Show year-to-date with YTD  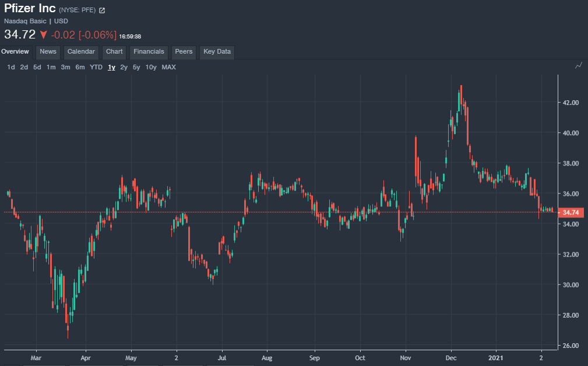coord(96,67)
